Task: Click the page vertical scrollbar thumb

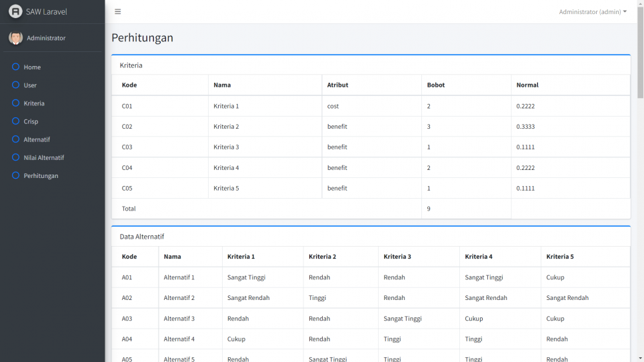Action: point(640,51)
